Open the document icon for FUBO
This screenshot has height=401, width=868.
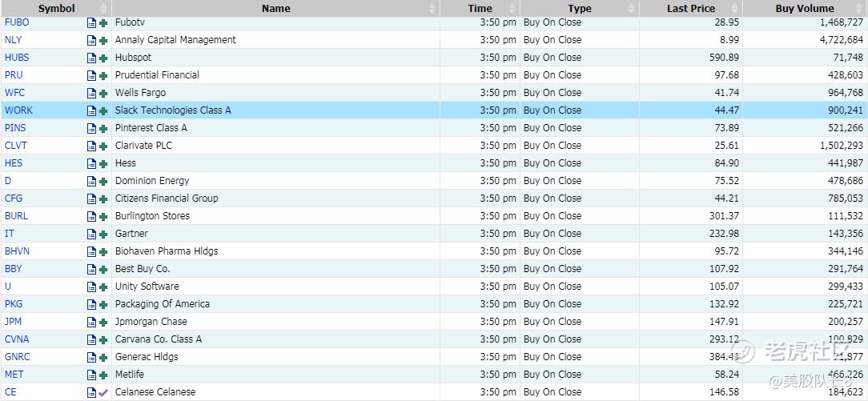click(91, 22)
